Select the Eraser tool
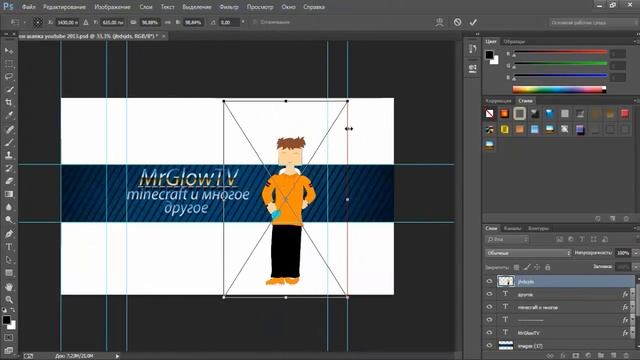 coord(9,181)
